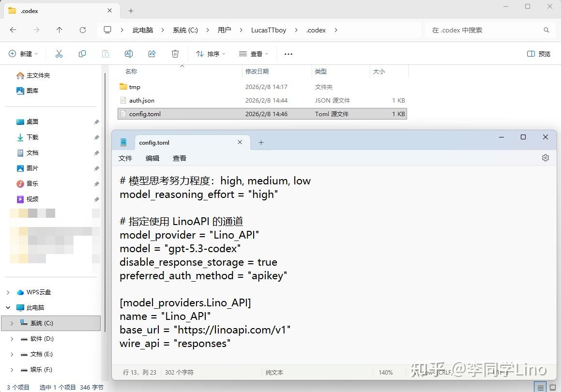Click the 140% zoom level in status bar
The image size is (561, 392).
386,372
